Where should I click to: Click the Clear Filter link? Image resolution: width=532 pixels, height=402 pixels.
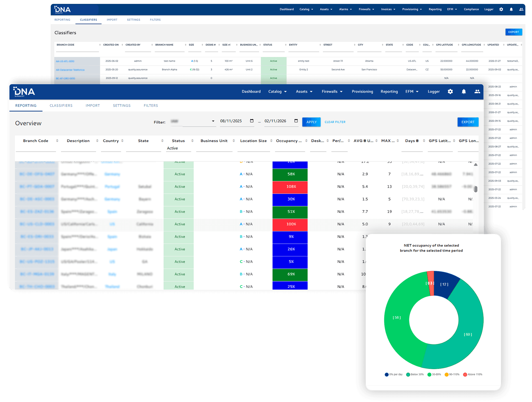[x=335, y=122]
